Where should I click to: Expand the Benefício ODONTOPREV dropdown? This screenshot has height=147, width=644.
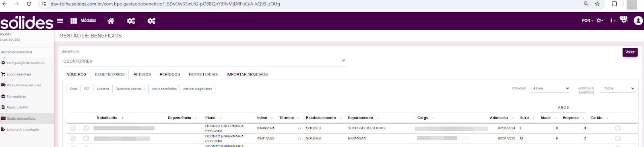(204, 61)
